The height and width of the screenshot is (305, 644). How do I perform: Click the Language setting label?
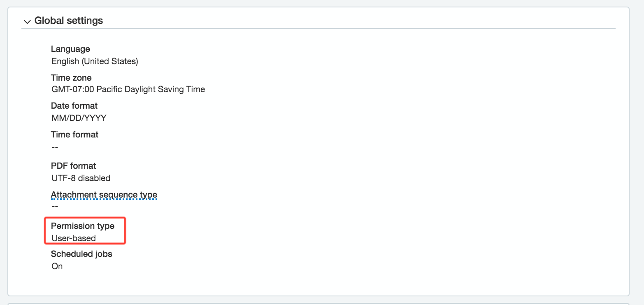70,49
